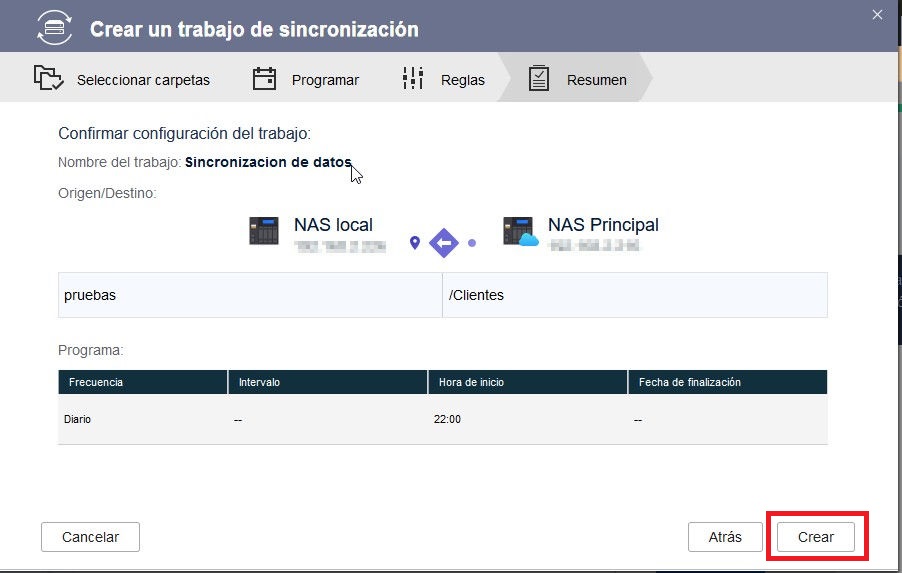Click the NAS Principal cloud device icon

(520, 232)
